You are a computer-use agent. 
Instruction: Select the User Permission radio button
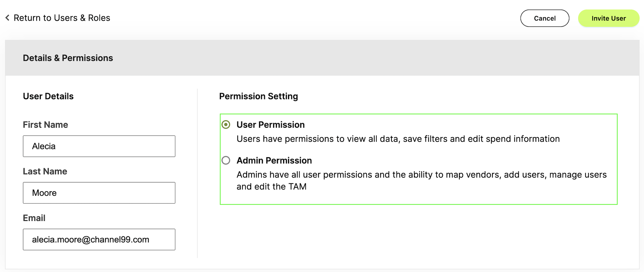[x=226, y=125]
